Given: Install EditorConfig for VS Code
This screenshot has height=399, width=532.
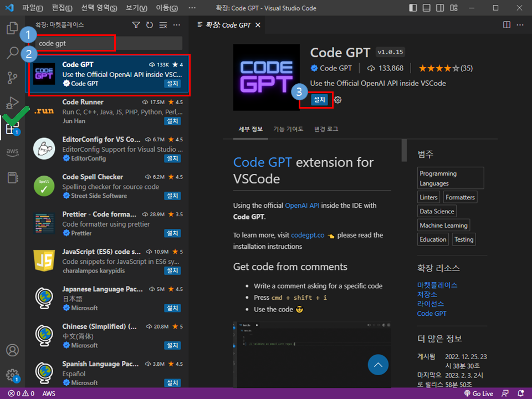Looking at the screenshot, I should pyautogui.click(x=172, y=158).
